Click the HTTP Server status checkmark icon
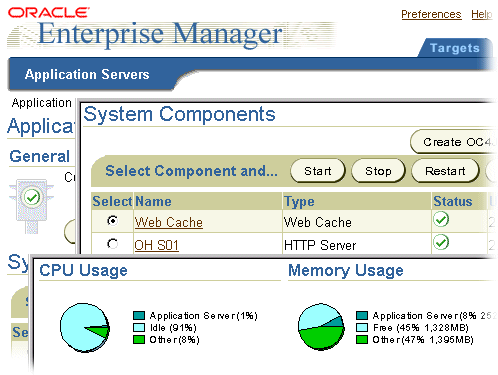The width and height of the screenshot is (498, 375). pyautogui.click(x=441, y=242)
